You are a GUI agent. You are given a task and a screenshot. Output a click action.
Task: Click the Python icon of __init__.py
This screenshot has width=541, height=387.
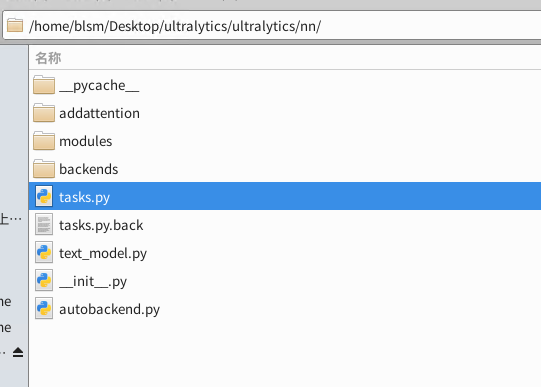click(44, 280)
